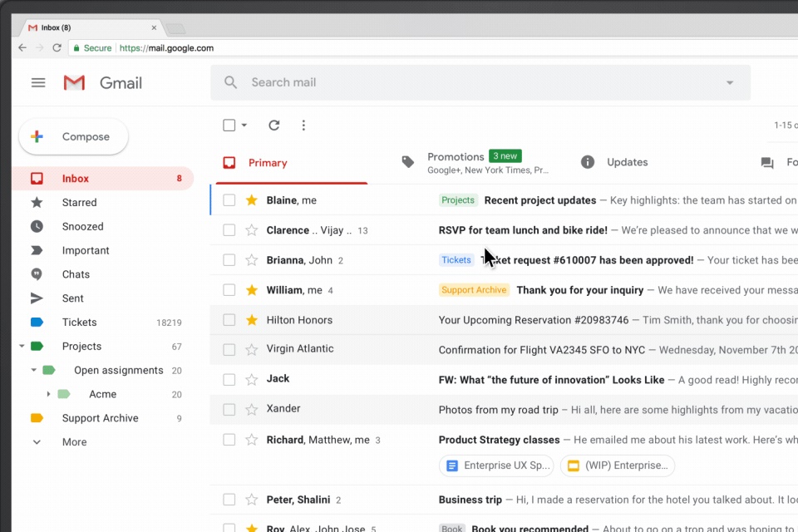Click the Important label marker icon
The width and height of the screenshot is (798, 532).
coord(37,250)
